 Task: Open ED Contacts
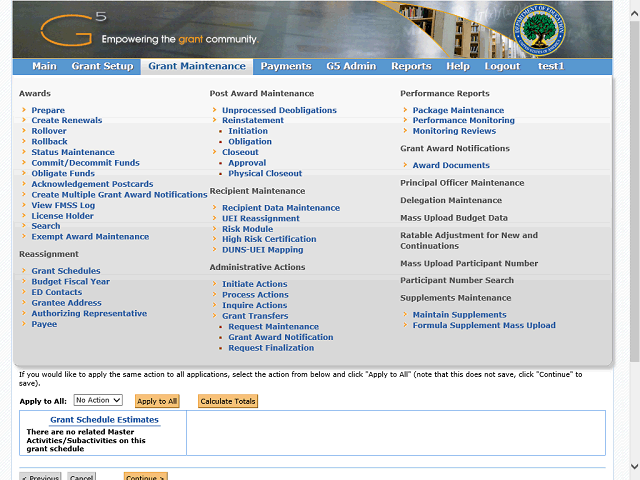(x=57, y=292)
